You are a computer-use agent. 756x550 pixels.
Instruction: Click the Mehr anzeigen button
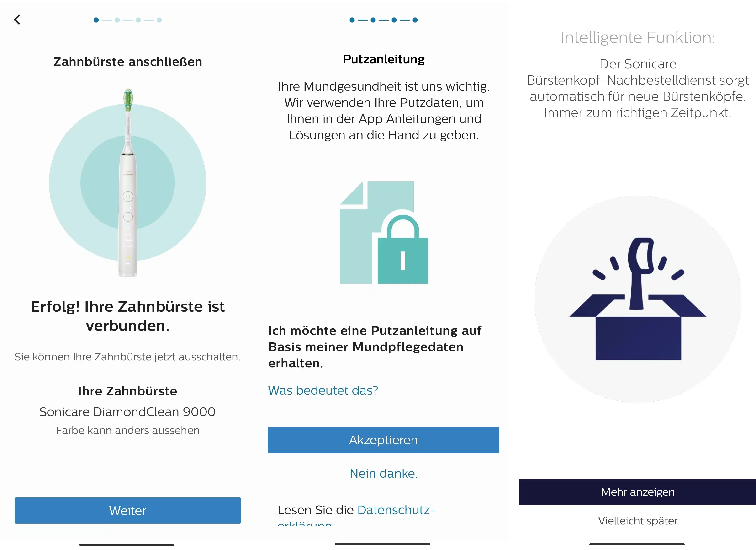tap(638, 492)
